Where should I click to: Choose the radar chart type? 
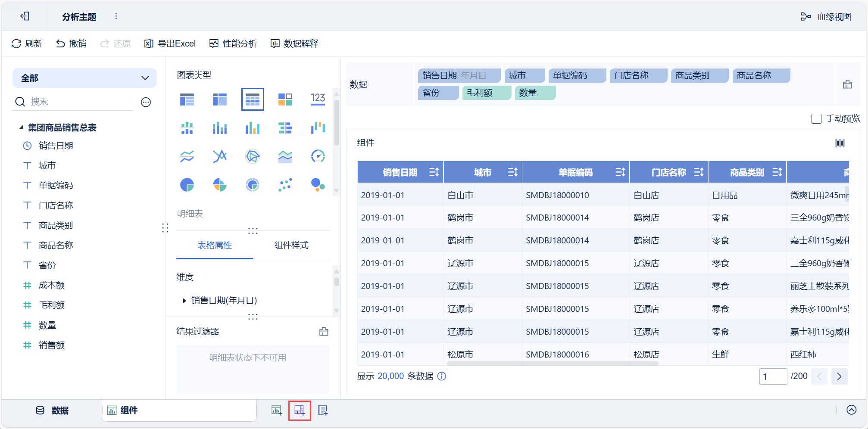click(253, 156)
